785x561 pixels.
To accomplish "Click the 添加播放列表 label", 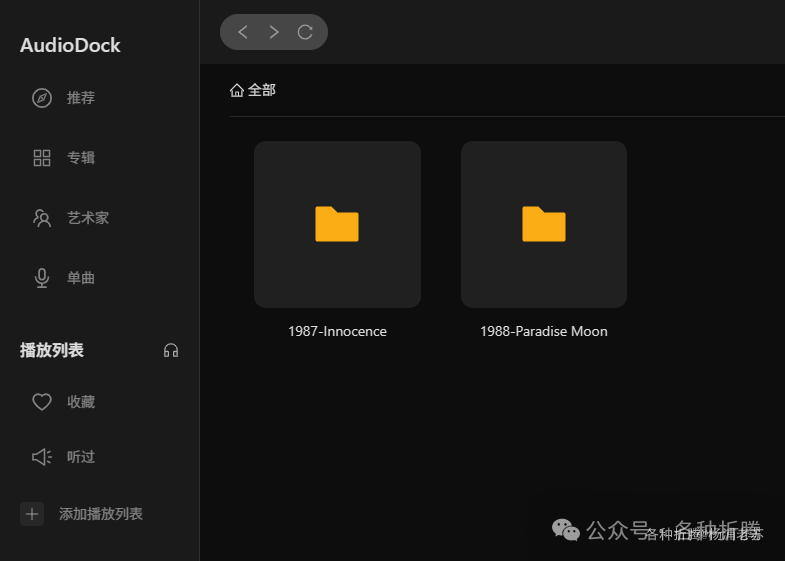I will [x=101, y=514].
